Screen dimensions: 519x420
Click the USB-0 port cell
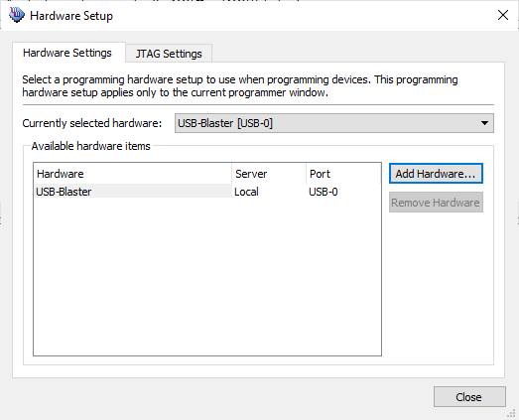tap(324, 192)
